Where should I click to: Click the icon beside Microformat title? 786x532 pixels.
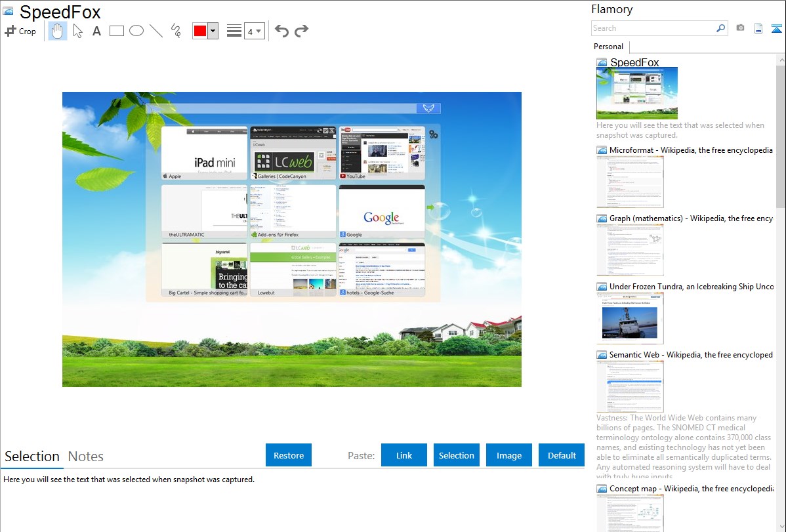pyautogui.click(x=602, y=150)
